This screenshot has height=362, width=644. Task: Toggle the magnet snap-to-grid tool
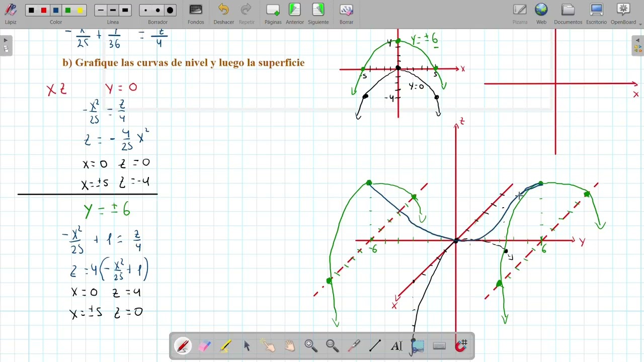(x=461, y=346)
